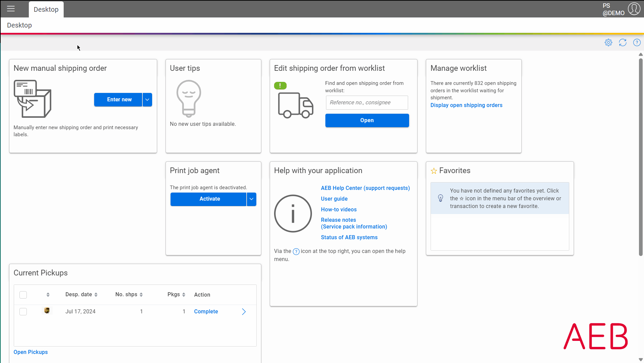Sort pickups by Desp. date

click(81, 295)
